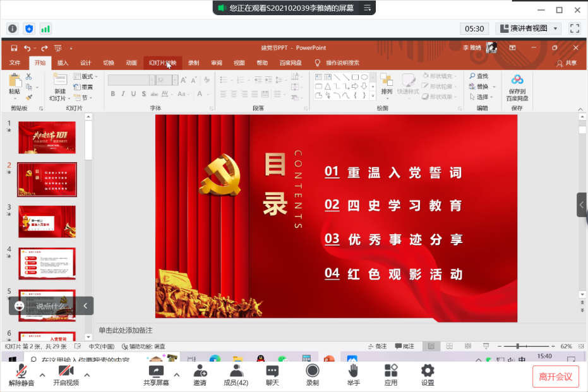The height and width of the screenshot is (392, 588).
Task: Click the QQ penguin taskbar icon
Action: (x=261, y=359)
